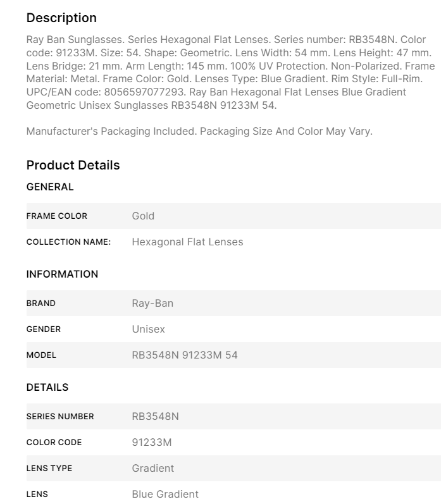The width and height of the screenshot is (441, 504).
Task: Select the GENERAL section heading
Action: pos(50,187)
